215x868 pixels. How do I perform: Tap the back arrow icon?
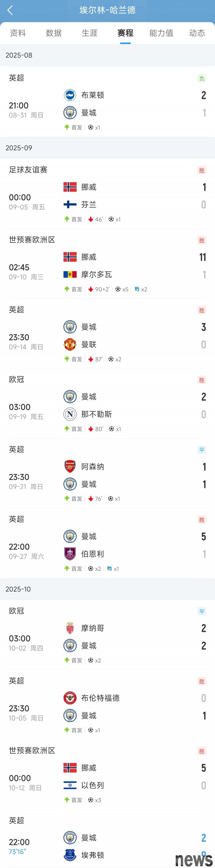pos(10,10)
